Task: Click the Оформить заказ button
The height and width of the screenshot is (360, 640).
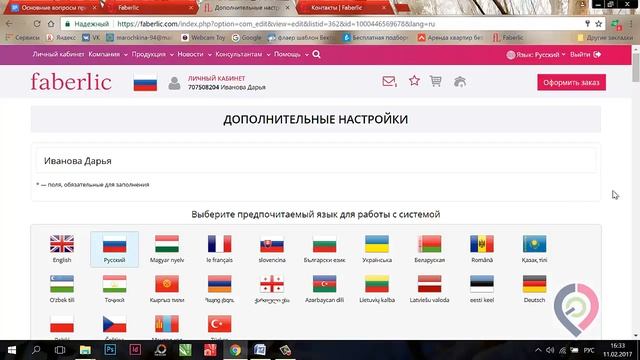Action: [x=571, y=82]
